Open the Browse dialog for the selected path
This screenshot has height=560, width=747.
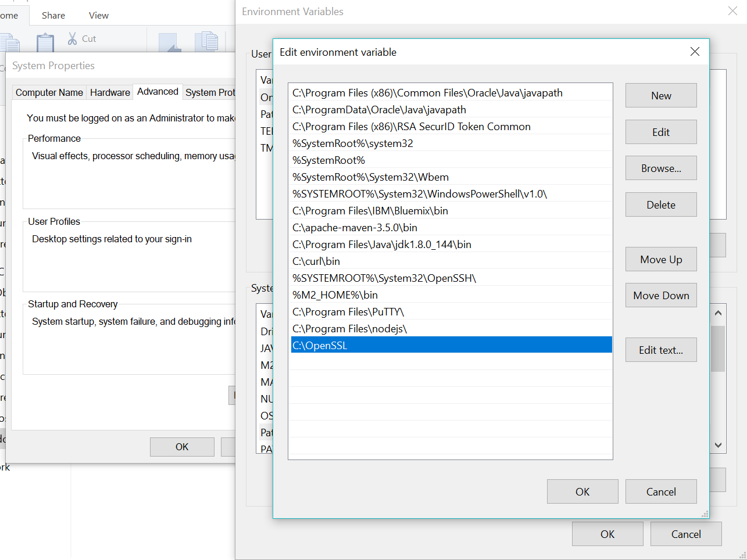[x=660, y=168]
